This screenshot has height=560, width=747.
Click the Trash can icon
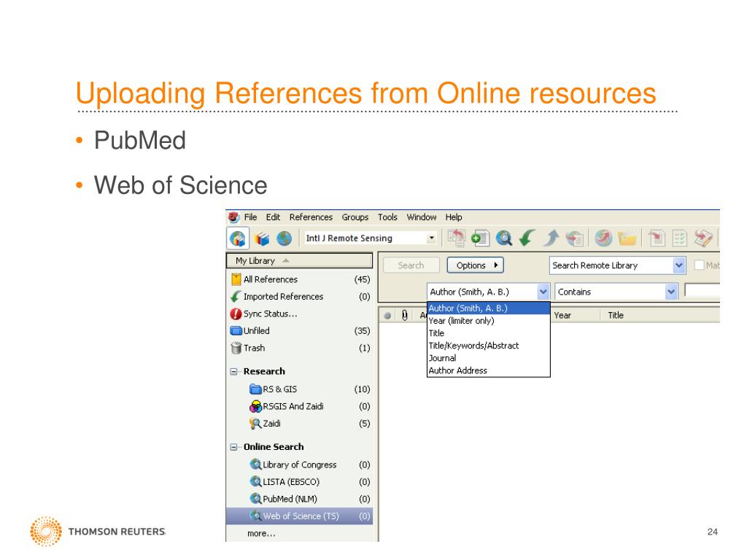click(x=236, y=348)
